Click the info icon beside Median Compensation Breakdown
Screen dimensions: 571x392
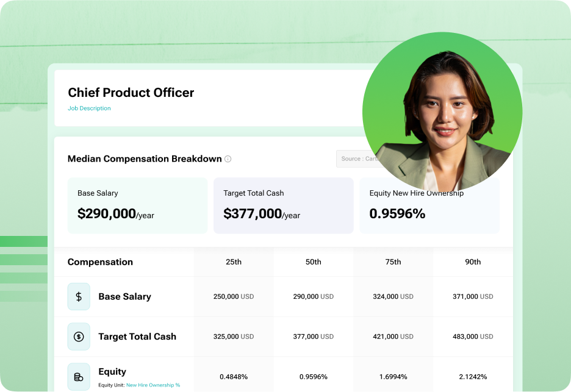click(228, 159)
